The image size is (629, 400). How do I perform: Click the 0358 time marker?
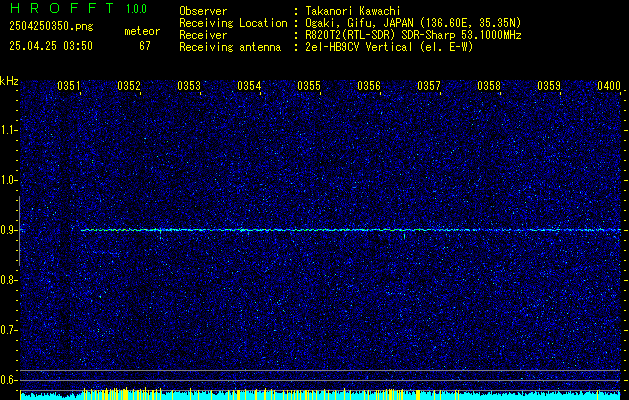[x=489, y=86]
